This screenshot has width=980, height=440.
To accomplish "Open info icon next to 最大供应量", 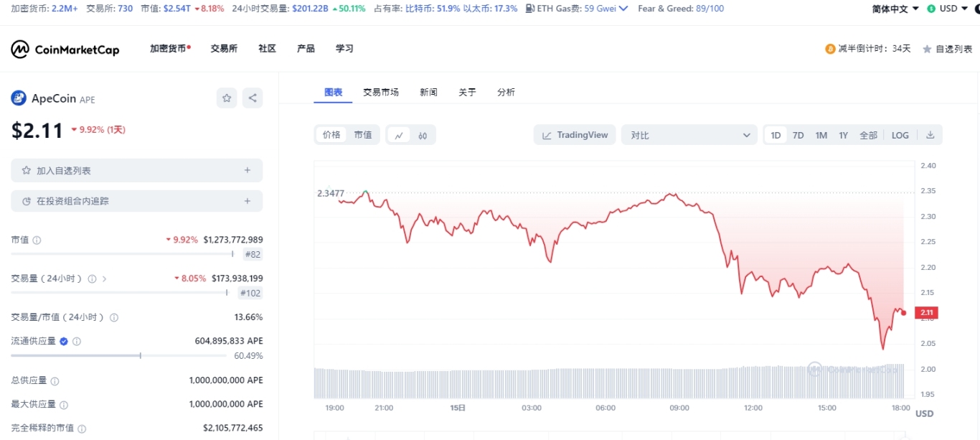I will click(x=64, y=405).
